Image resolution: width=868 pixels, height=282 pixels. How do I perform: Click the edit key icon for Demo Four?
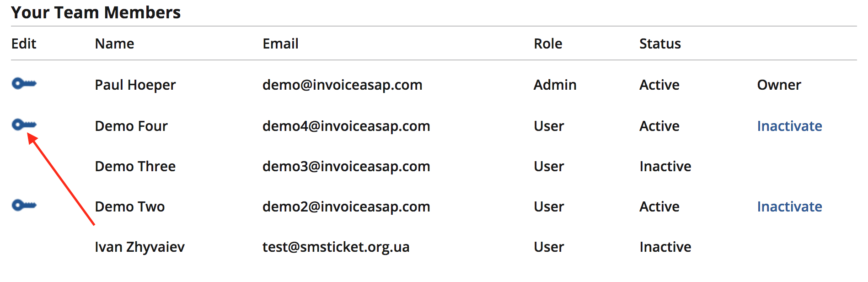click(24, 125)
